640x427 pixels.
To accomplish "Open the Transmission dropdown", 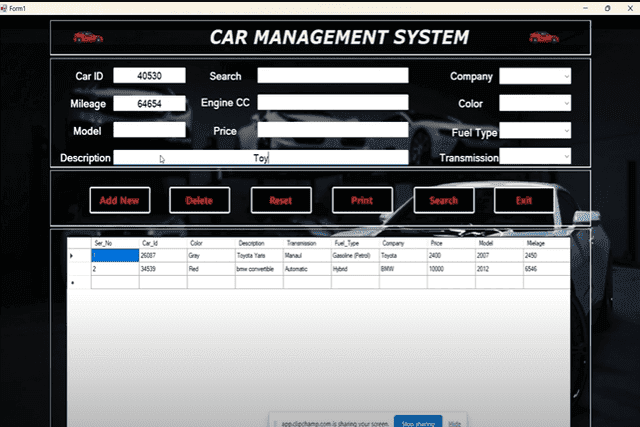I will 535,156.
